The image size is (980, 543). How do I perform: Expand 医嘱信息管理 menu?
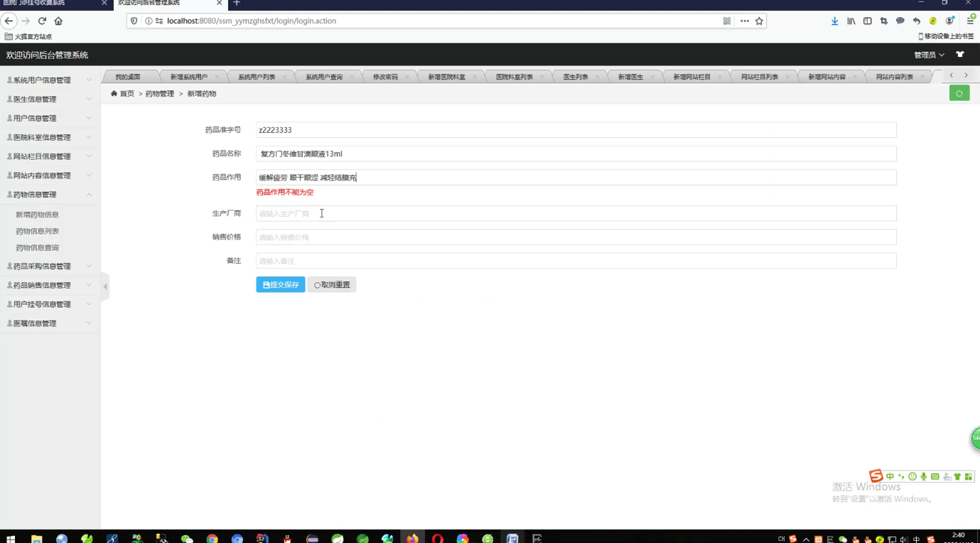50,323
